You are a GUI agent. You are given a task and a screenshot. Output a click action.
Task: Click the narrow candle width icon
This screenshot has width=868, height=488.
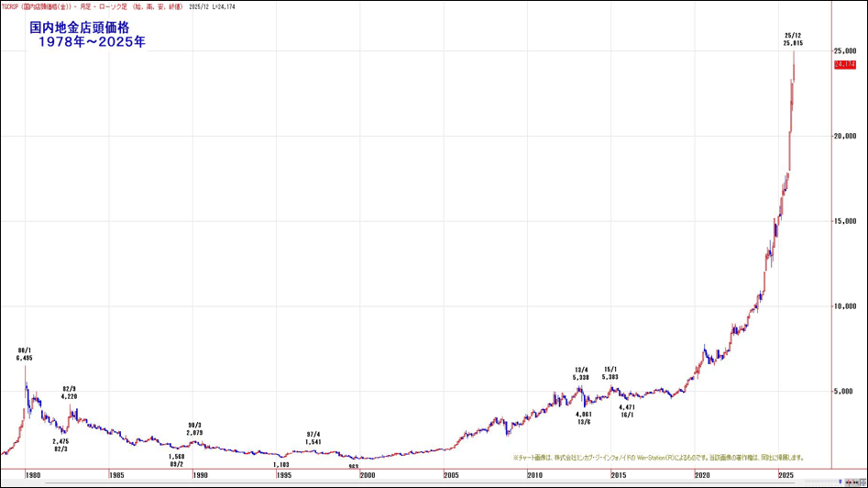coord(848,482)
